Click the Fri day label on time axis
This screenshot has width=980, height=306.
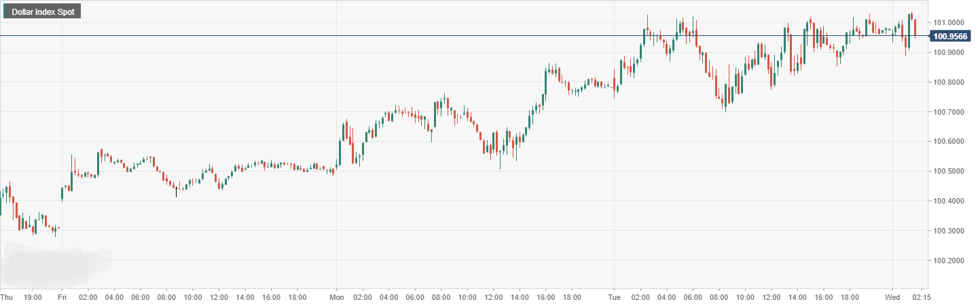click(62, 297)
